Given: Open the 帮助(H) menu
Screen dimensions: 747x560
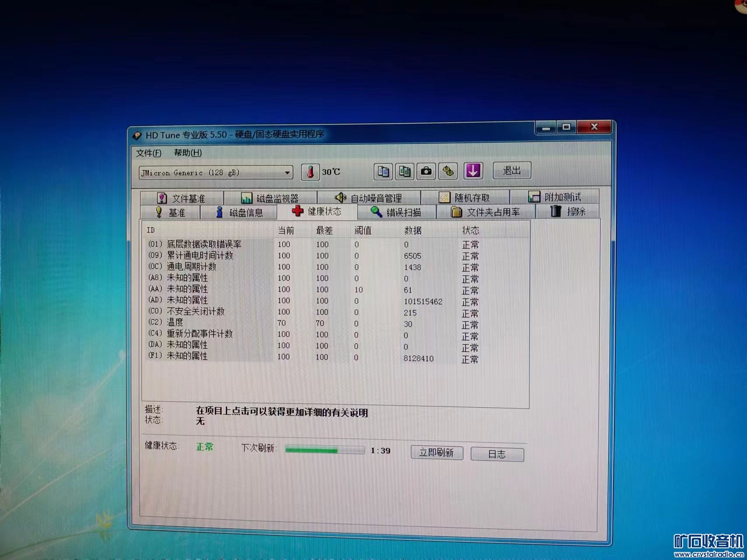Looking at the screenshot, I should coord(188,152).
